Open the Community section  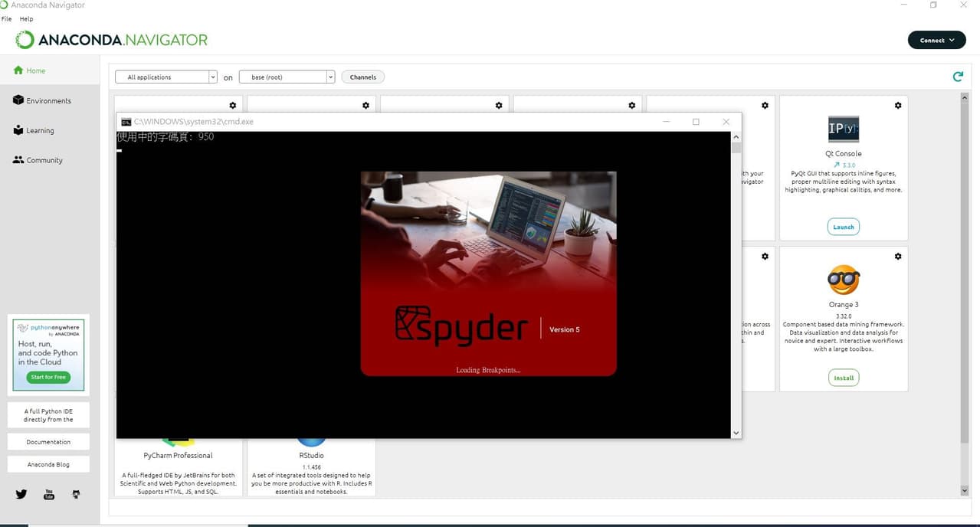coord(50,160)
